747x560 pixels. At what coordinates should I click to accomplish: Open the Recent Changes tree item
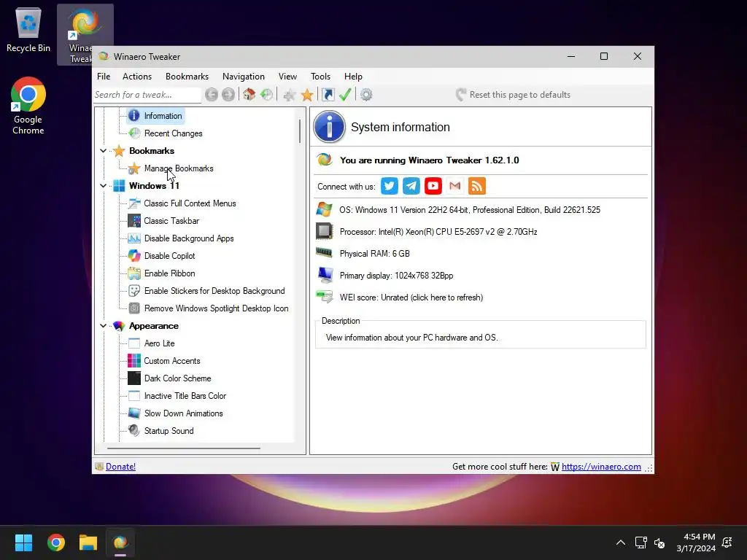click(173, 133)
